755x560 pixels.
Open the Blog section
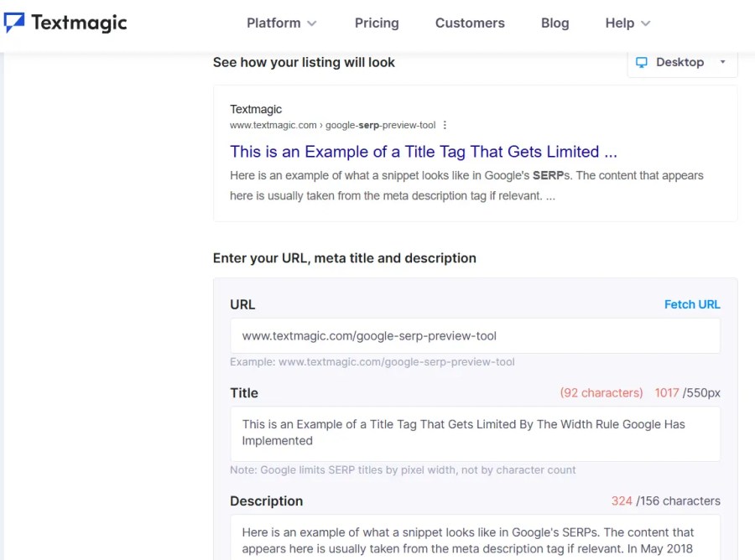[555, 23]
